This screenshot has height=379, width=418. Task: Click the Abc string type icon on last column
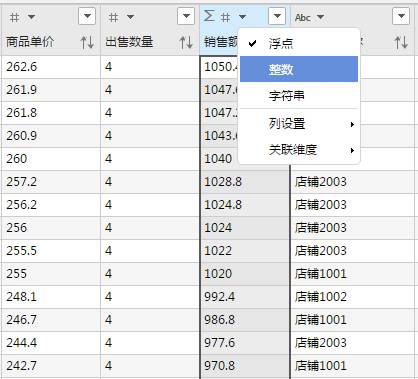click(303, 17)
